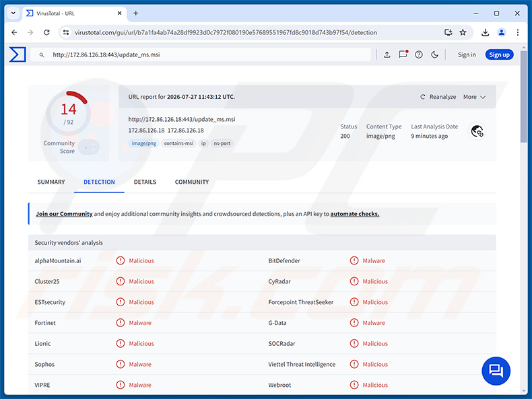This screenshot has height=399, width=532.
Task: Click the Join our Community link
Action: tap(64, 214)
